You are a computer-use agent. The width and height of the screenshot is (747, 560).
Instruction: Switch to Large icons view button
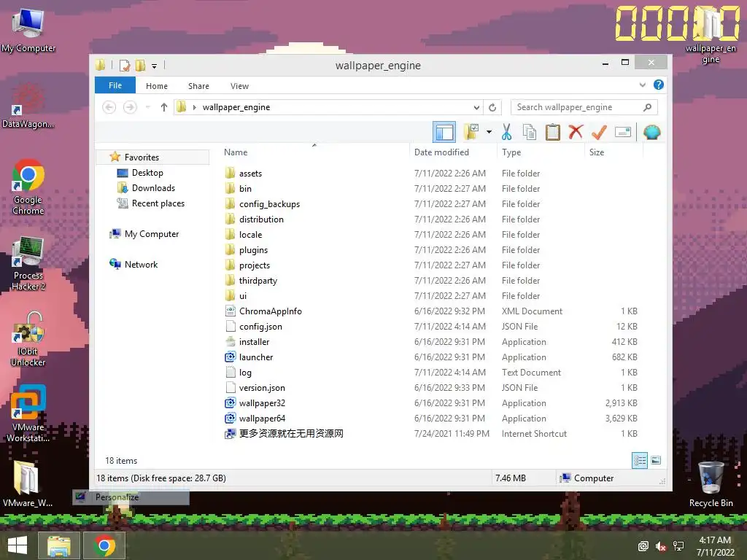pos(656,460)
